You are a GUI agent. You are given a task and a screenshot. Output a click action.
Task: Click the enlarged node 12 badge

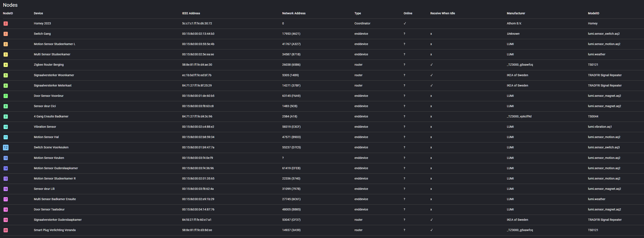pos(5,147)
